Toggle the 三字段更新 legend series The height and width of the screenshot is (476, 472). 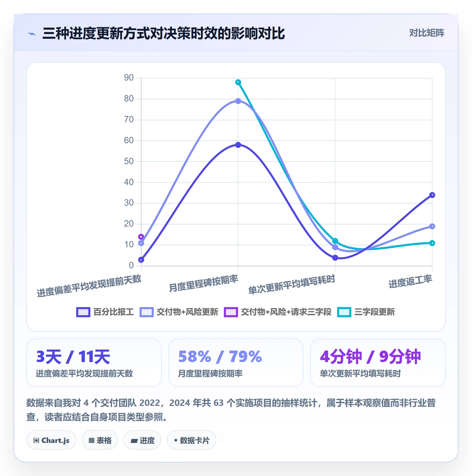click(x=366, y=312)
